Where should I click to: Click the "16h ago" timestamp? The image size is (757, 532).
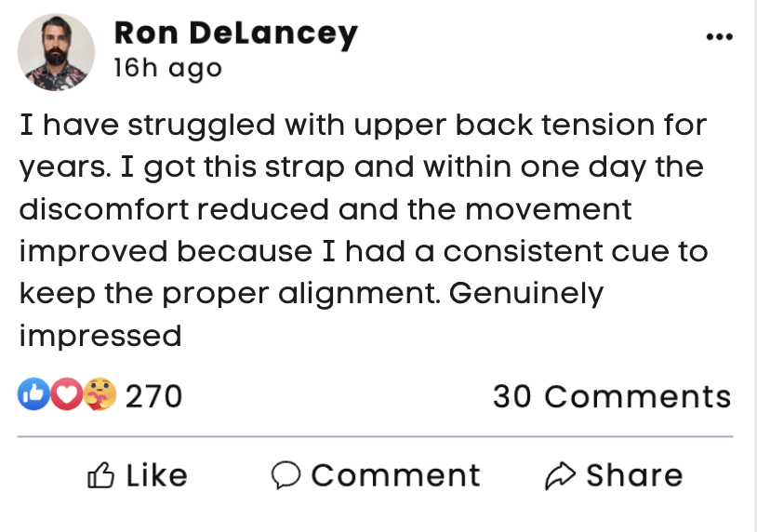pos(167,69)
